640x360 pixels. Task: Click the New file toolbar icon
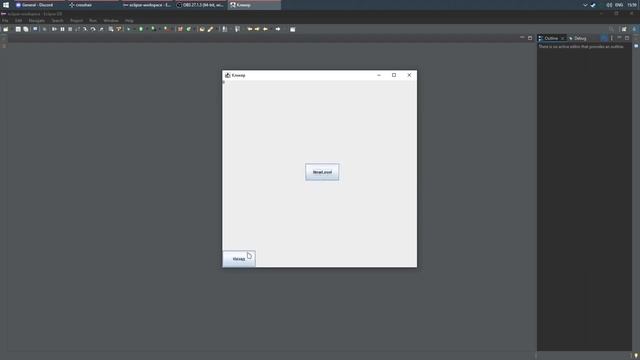5,29
